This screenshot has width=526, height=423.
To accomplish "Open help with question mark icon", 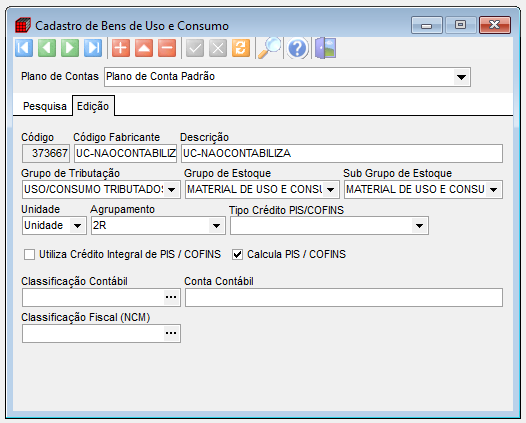I will 298,48.
